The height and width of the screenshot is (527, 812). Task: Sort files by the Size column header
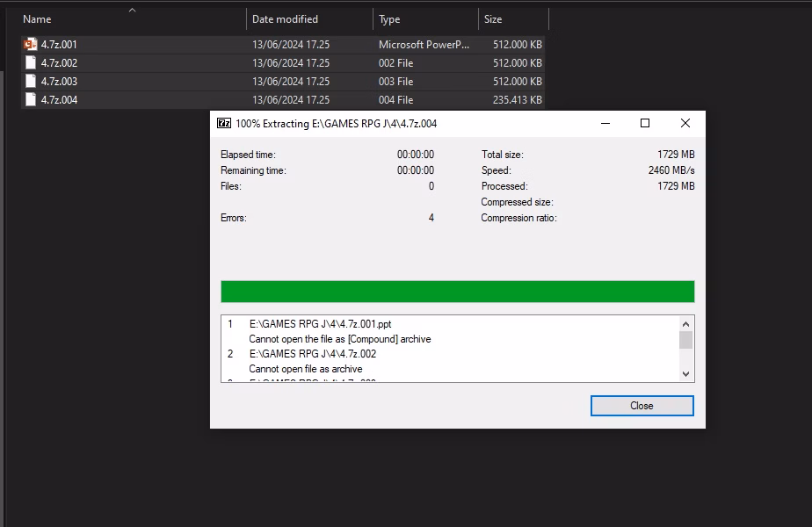point(493,19)
